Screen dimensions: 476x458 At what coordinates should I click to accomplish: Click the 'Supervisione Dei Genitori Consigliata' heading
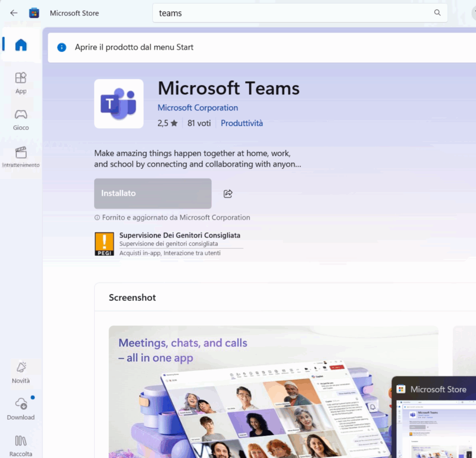coord(180,235)
